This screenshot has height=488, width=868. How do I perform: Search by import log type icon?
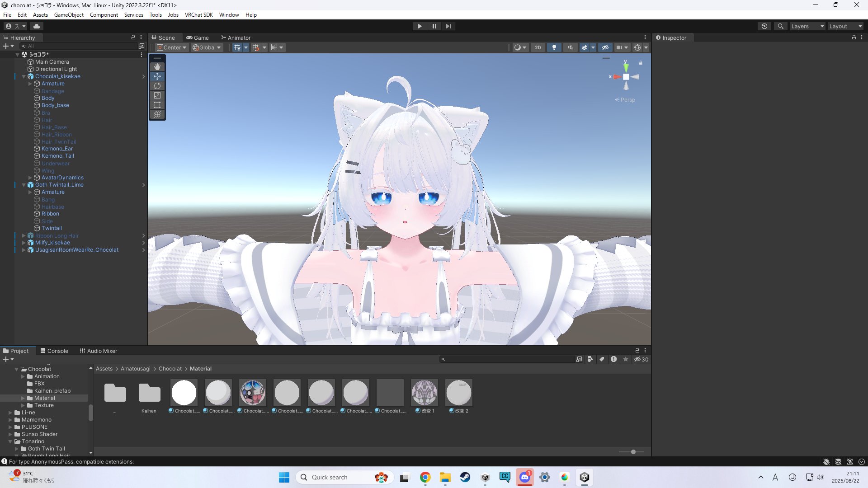(x=613, y=360)
